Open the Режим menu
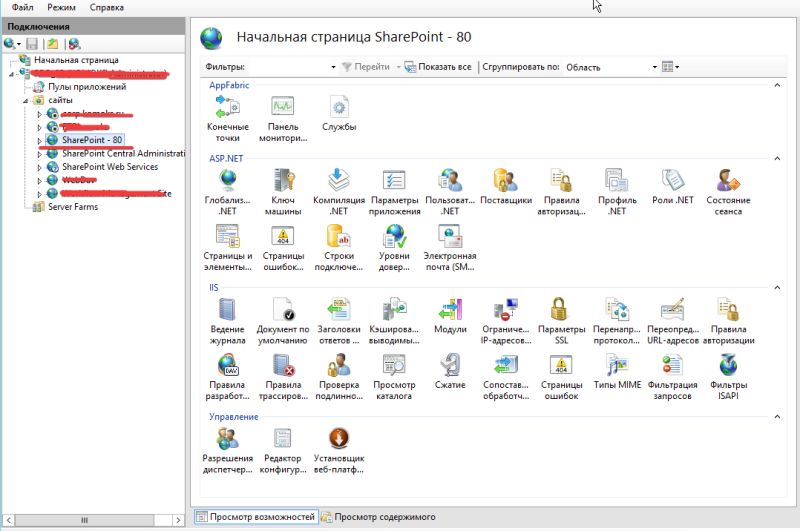Screen dimensions: 800x531 [61, 7]
